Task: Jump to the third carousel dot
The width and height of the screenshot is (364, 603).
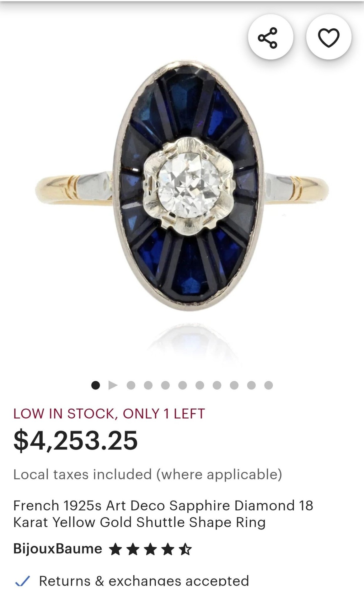Action: [x=131, y=385]
